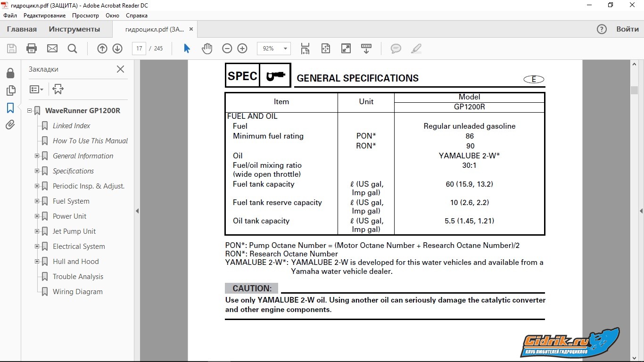Toggle the Page Thumbnails panel

(x=10, y=90)
